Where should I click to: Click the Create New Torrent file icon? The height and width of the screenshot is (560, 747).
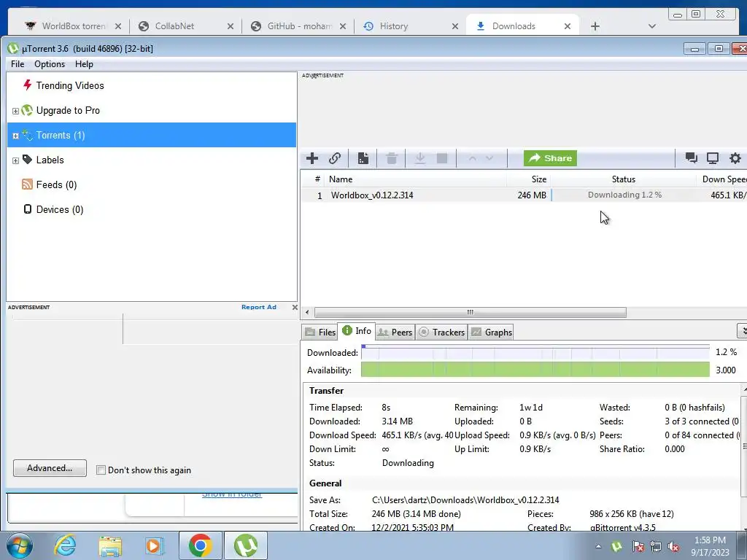[363, 158]
